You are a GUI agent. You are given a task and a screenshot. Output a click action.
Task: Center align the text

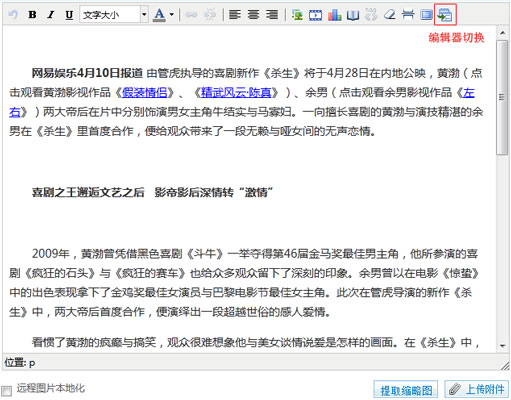click(253, 15)
